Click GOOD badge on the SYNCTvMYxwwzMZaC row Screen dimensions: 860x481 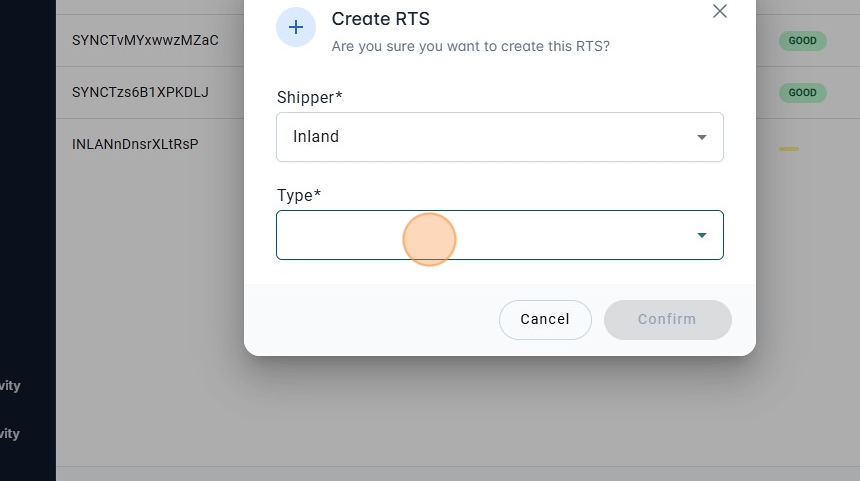click(802, 41)
